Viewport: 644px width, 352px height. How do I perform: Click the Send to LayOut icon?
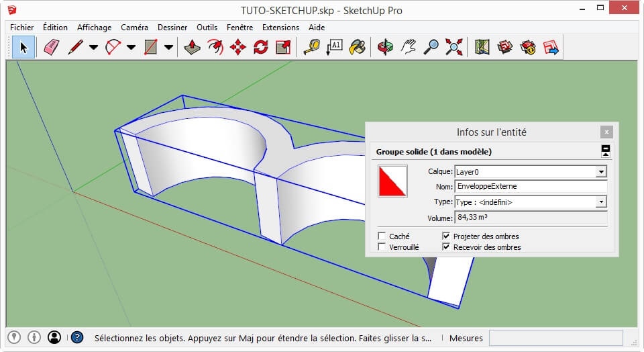[x=551, y=47]
